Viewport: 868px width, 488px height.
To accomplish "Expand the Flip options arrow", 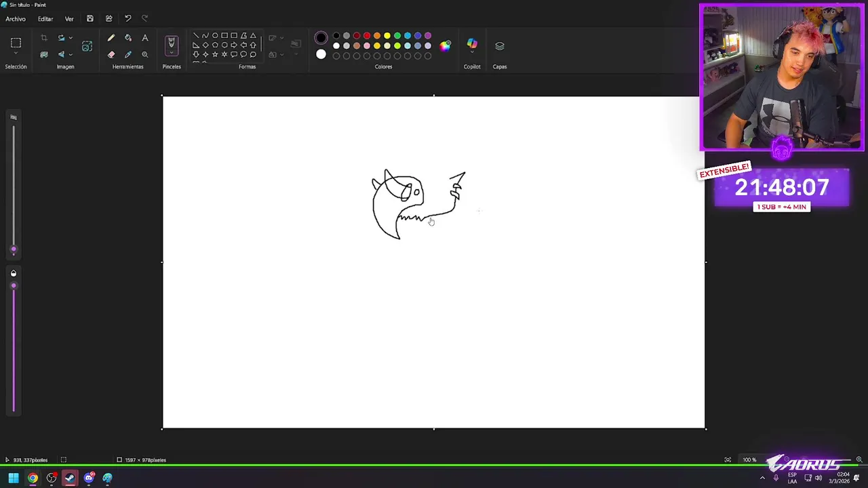I will coord(71,54).
